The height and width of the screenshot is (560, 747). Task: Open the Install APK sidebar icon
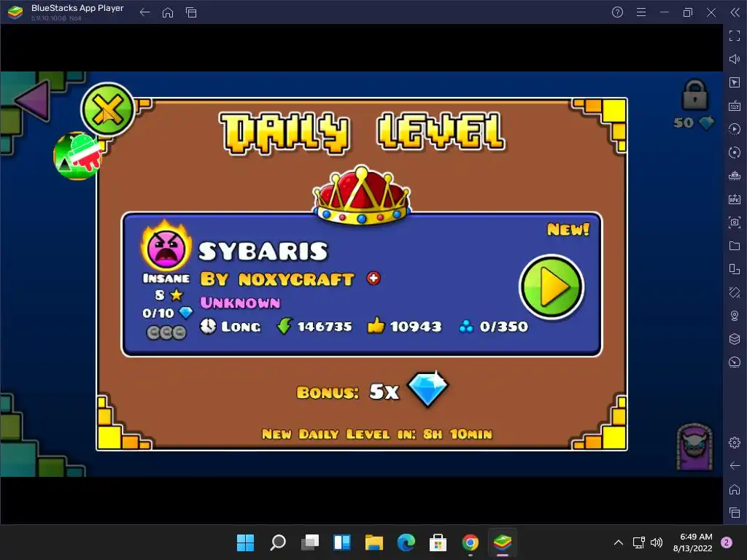click(x=735, y=199)
